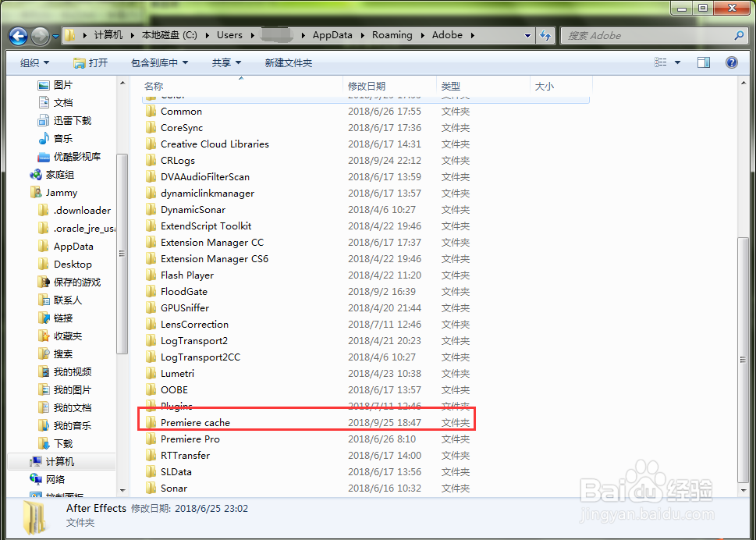Toggle the preview pane icon

click(x=704, y=62)
